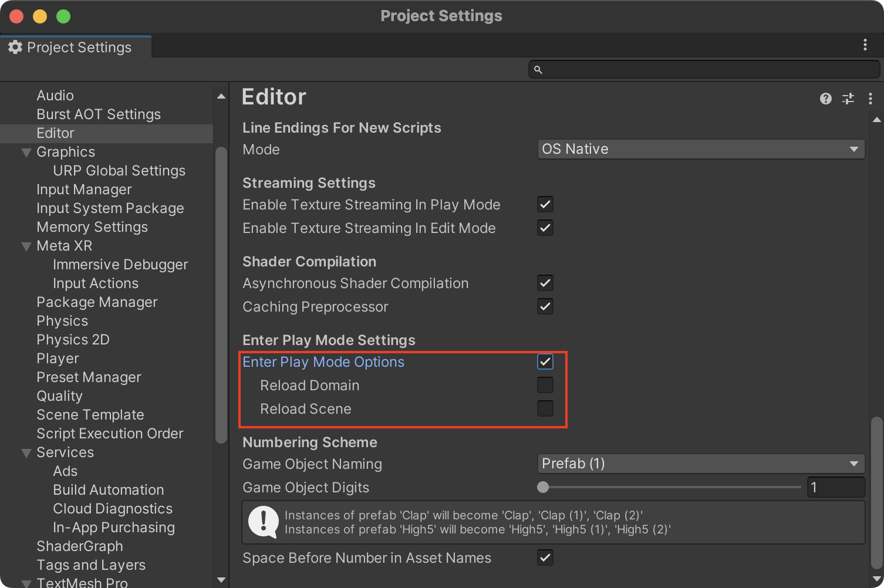The height and width of the screenshot is (588, 884).
Task: Click the gear icon on Project Settings tab
Action: 15,47
